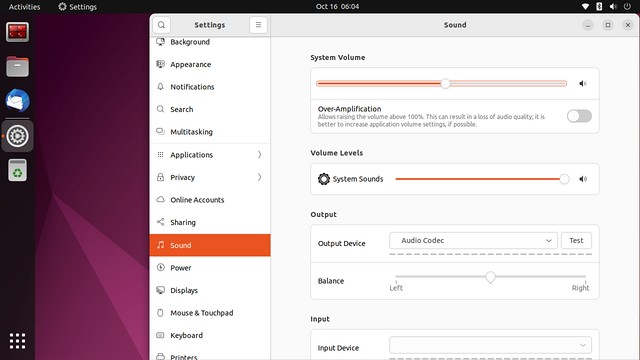Open the Settings hamburger menu
This screenshot has height=360, width=640.
pyautogui.click(x=258, y=25)
